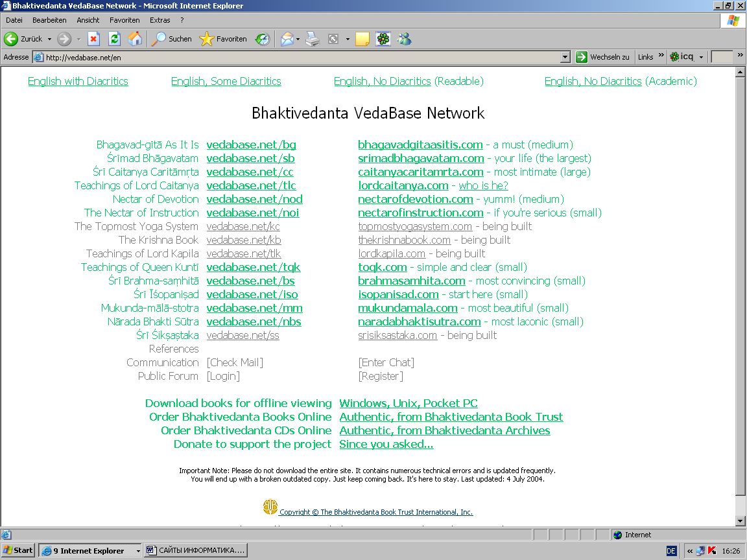Click the [Enter Chat] text
This screenshot has height=560, width=747.
[386, 362]
